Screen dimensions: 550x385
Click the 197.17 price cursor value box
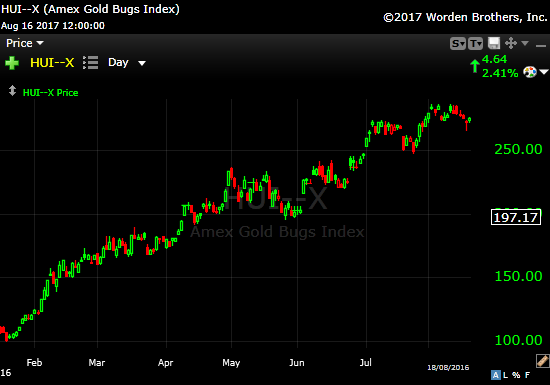(516, 217)
